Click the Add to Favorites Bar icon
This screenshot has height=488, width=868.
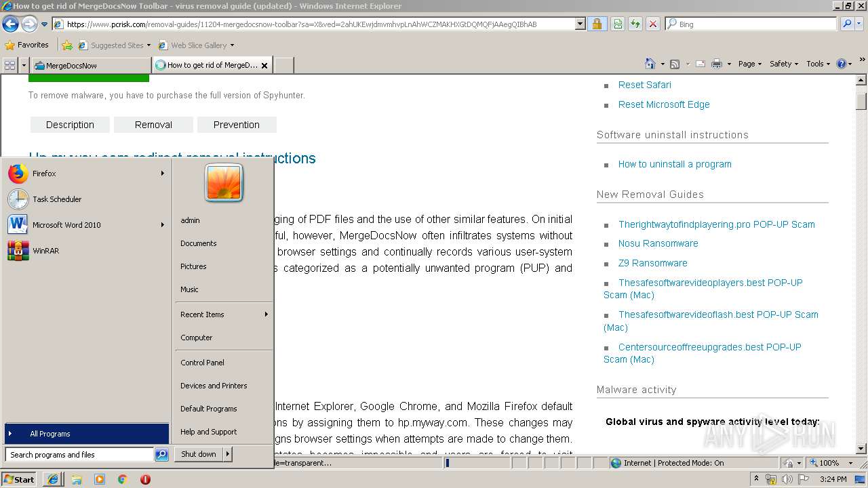click(x=67, y=45)
